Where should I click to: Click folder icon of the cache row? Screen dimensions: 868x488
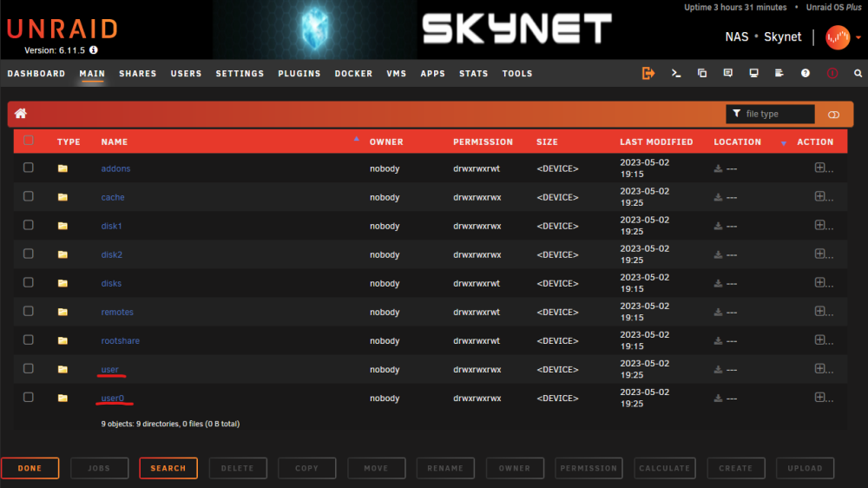(62, 197)
